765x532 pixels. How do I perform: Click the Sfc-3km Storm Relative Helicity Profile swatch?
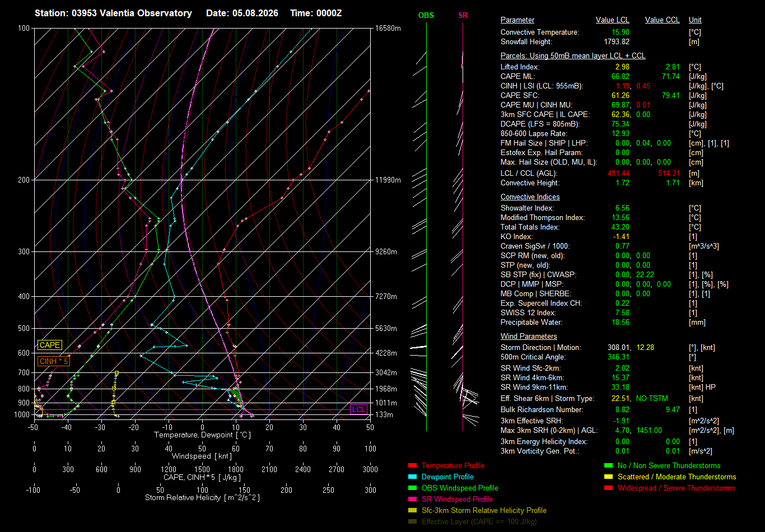point(412,510)
